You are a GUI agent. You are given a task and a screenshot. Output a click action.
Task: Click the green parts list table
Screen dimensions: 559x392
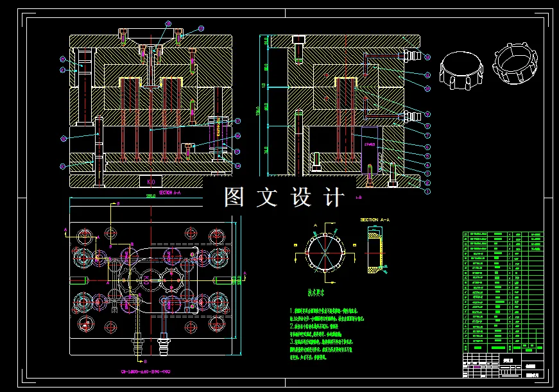tap(503, 292)
